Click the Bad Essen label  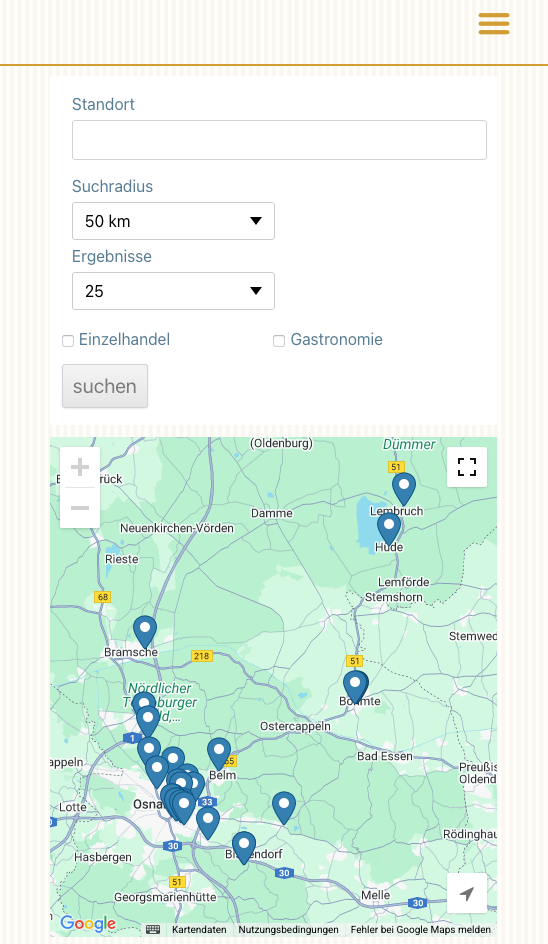(385, 756)
